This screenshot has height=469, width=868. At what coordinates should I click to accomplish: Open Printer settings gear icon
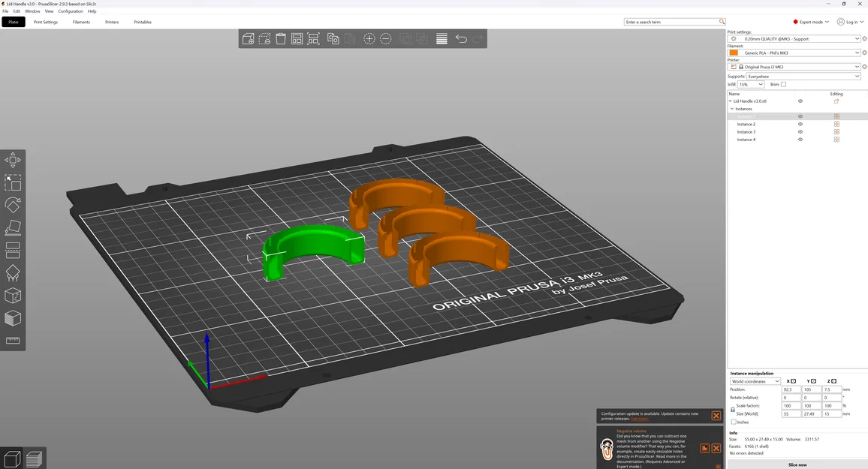tap(864, 66)
